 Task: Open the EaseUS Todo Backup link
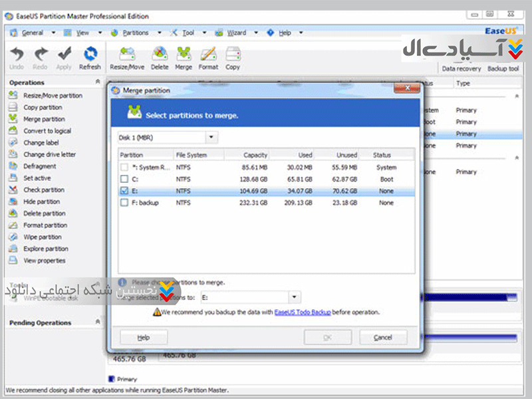pyautogui.click(x=303, y=312)
